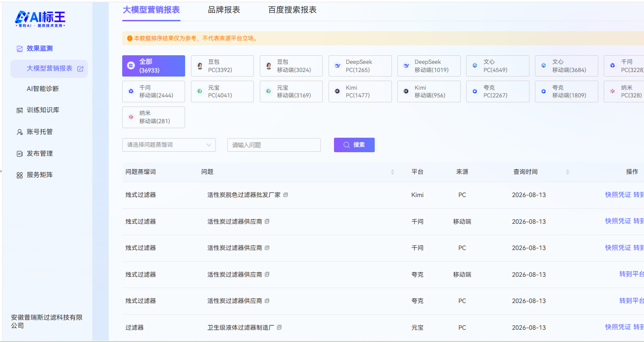Click 过滤器 cell in last row
Viewport: 644px width, 342px height.
(x=134, y=328)
